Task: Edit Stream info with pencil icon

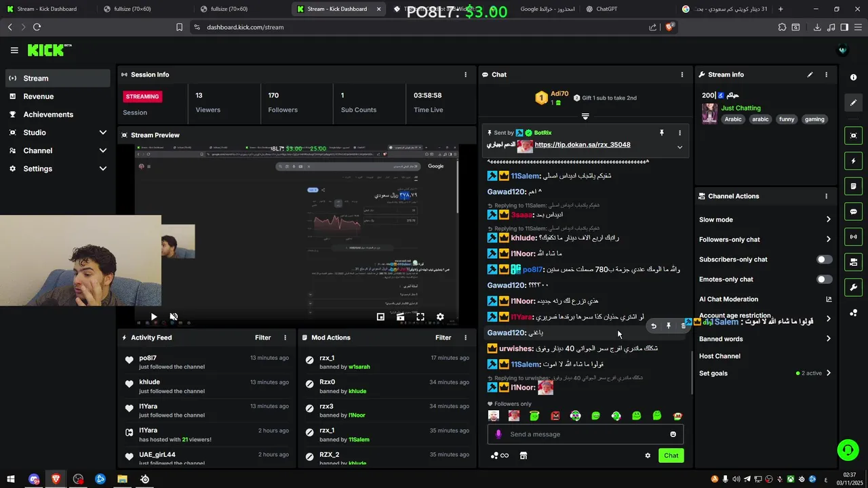Action: point(810,75)
